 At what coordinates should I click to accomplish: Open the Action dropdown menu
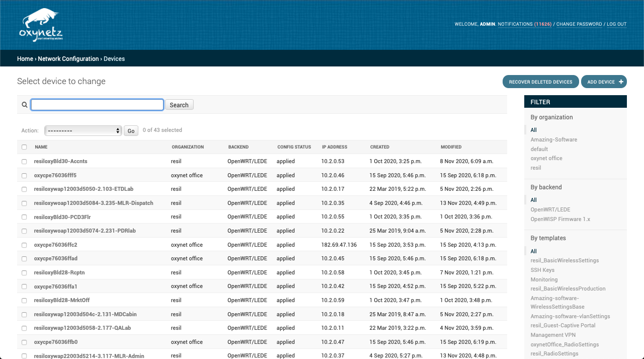83,130
